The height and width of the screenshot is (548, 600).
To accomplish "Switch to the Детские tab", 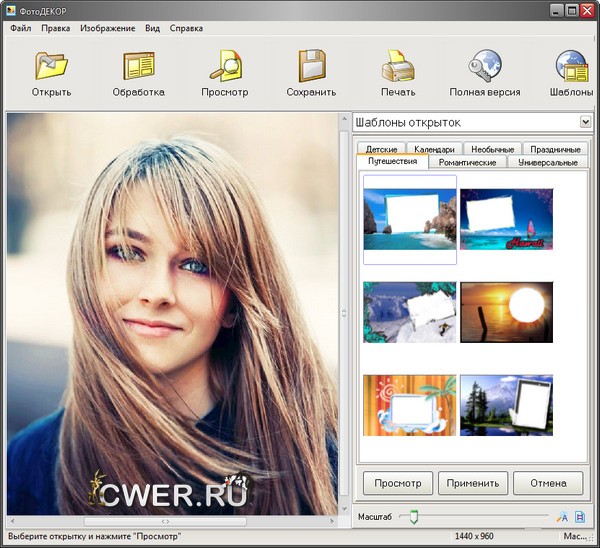I will pyautogui.click(x=381, y=149).
